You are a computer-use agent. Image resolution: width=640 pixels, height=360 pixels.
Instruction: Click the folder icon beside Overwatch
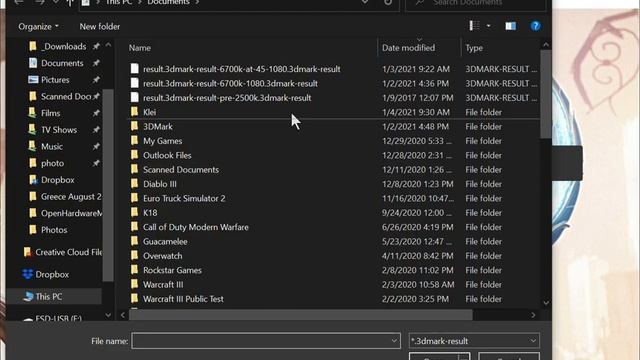coord(134,256)
